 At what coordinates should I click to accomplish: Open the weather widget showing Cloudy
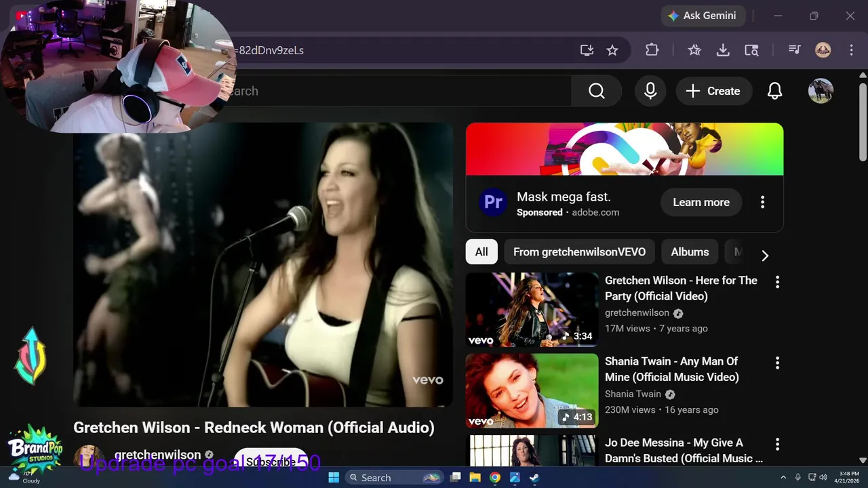23,477
